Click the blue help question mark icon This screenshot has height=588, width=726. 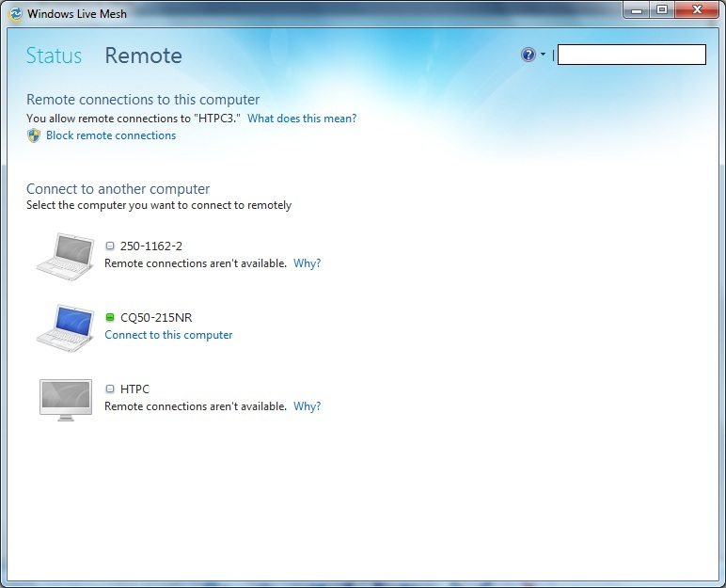click(x=529, y=55)
